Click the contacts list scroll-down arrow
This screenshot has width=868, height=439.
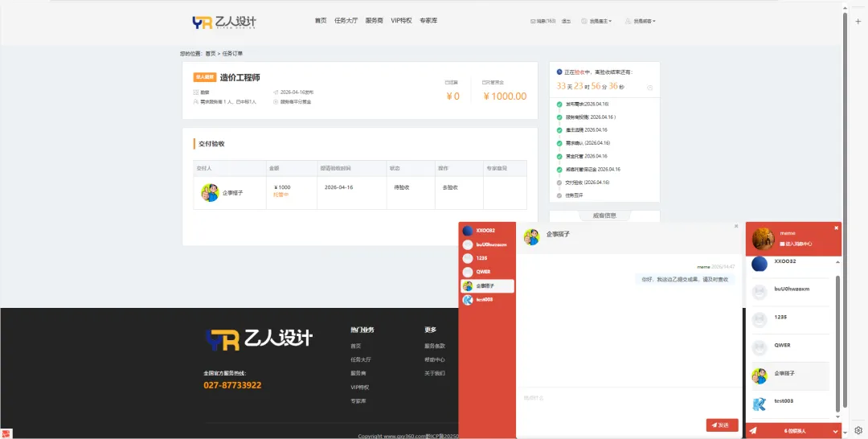837,416
